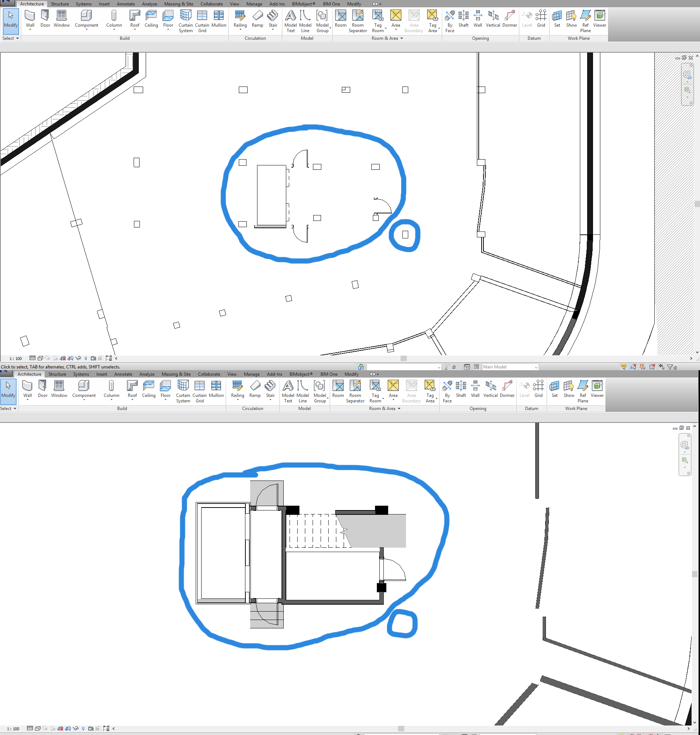
Task: Open the Modify tab in the upper window
Action: [x=354, y=4]
